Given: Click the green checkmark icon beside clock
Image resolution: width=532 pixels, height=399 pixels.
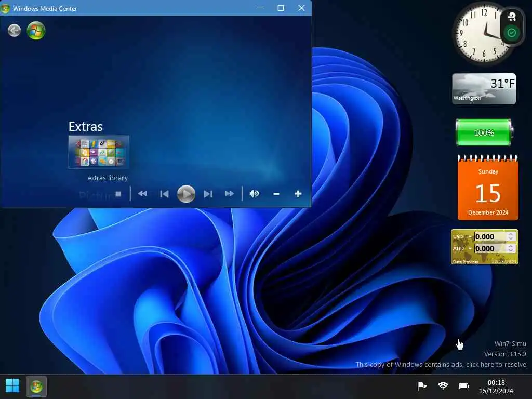Looking at the screenshot, I should point(512,33).
